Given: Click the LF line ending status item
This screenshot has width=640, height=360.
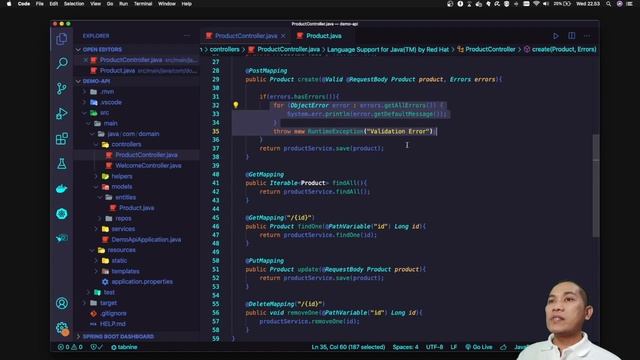Looking at the screenshot, I should 453,347.
